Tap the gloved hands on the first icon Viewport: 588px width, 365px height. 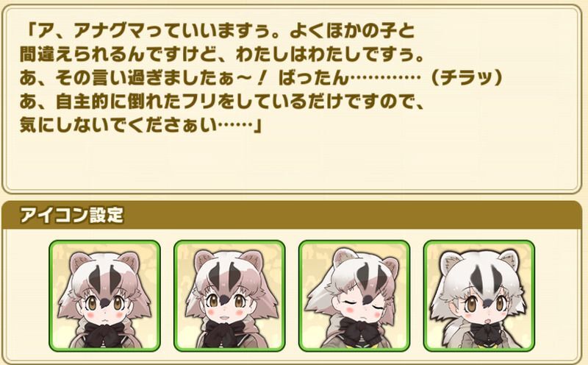105,336
